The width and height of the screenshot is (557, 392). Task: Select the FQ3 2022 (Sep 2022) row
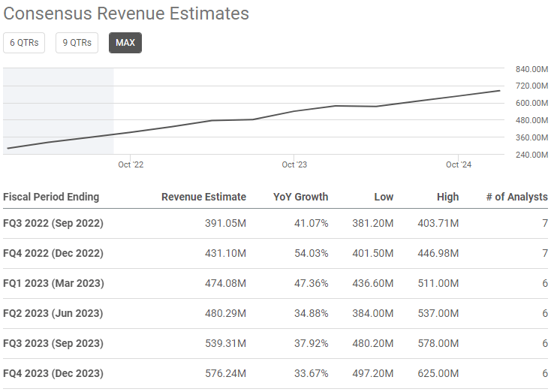[53, 223]
